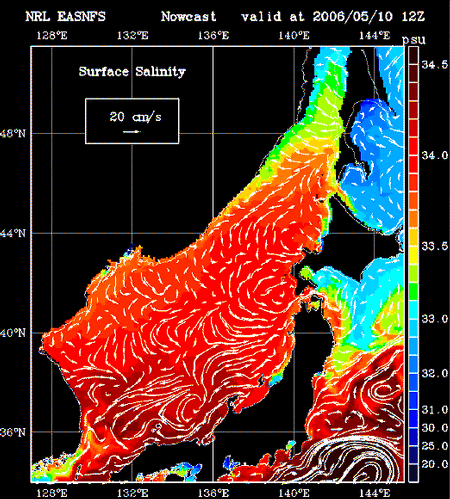Click the 44°N latitude label
Screen dimensions: 450x499
point(13,233)
